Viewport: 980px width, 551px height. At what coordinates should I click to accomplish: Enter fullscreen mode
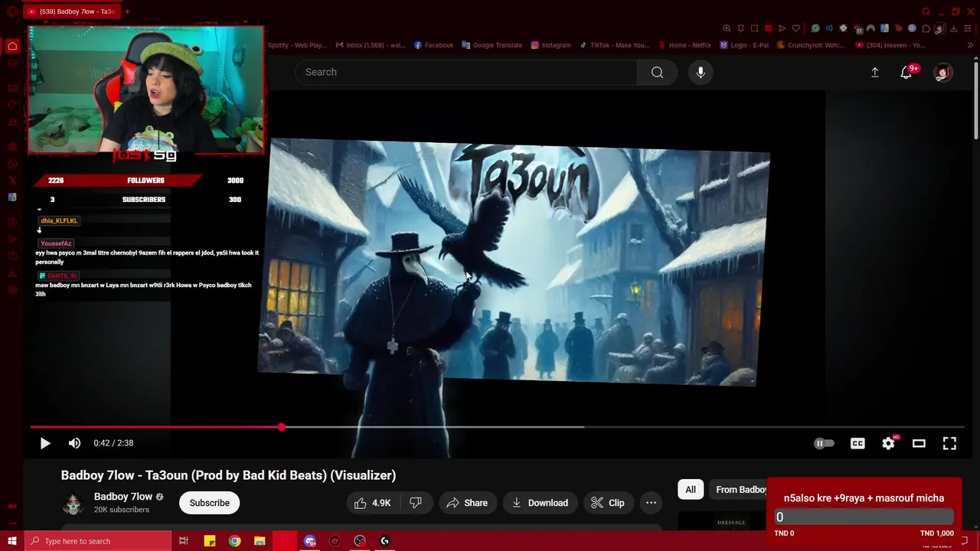[x=949, y=443]
